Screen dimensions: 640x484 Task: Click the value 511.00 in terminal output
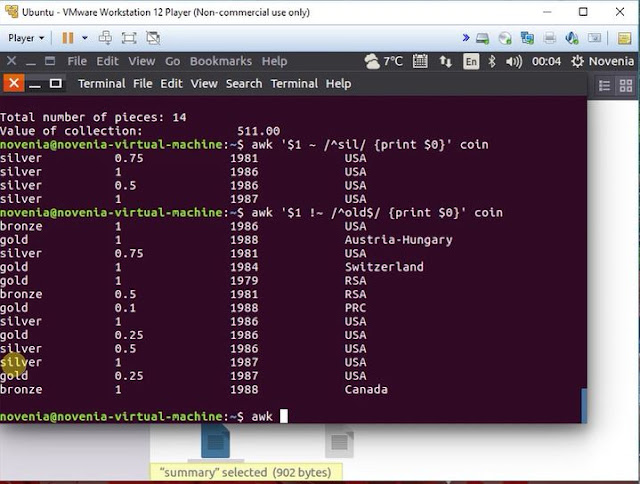pos(258,131)
